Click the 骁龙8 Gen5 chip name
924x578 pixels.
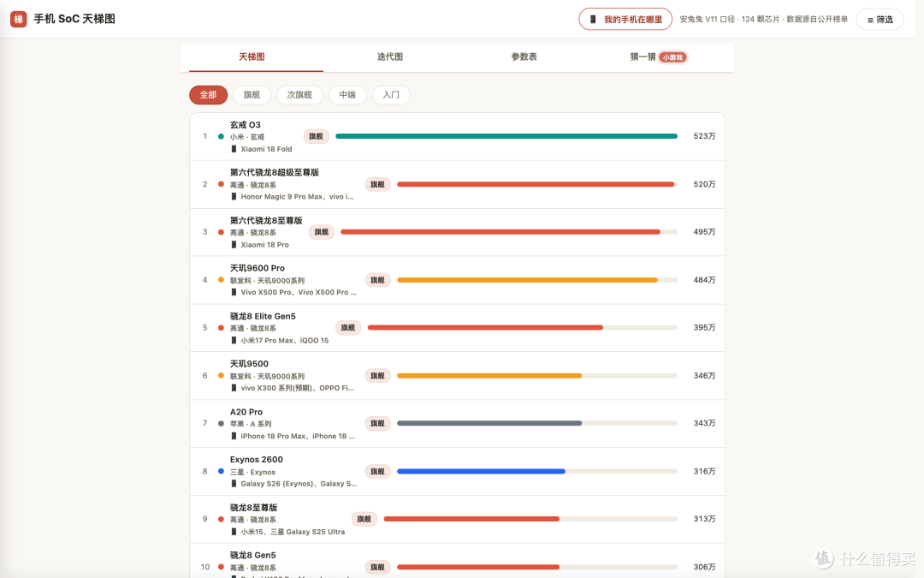[x=252, y=555]
